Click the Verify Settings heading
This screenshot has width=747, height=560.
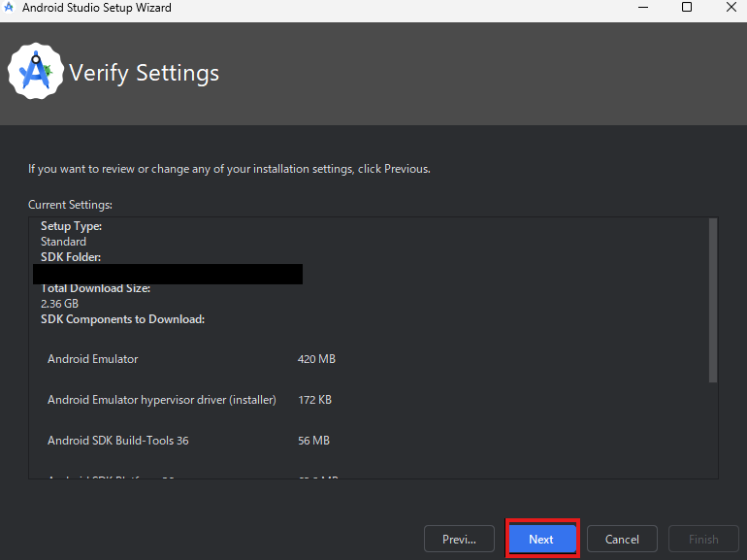(x=144, y=73)
